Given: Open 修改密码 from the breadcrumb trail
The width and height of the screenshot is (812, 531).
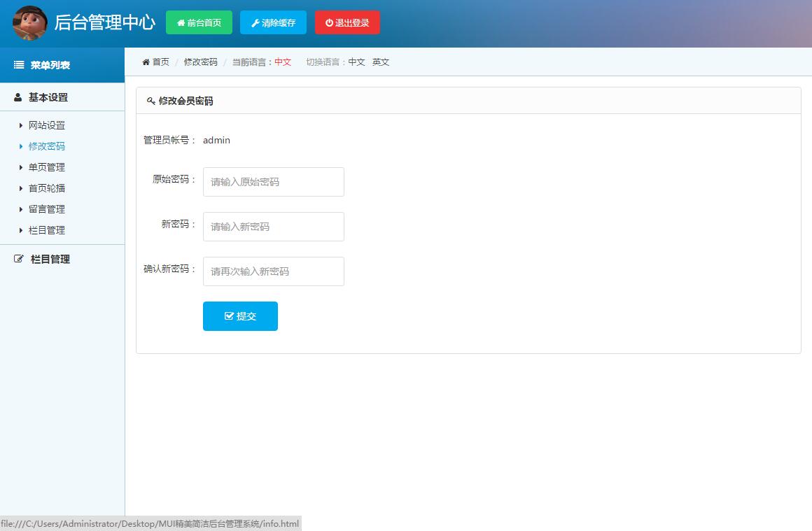Looking at the screenshot, I should coord(199,62).
